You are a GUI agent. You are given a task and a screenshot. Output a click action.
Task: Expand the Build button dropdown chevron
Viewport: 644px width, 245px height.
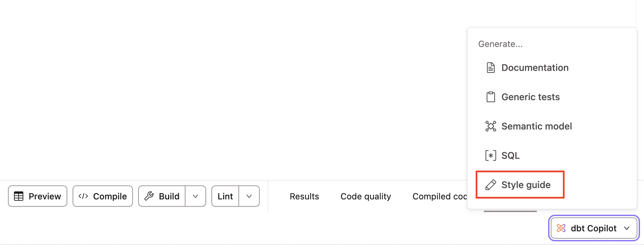pos(195,196)
